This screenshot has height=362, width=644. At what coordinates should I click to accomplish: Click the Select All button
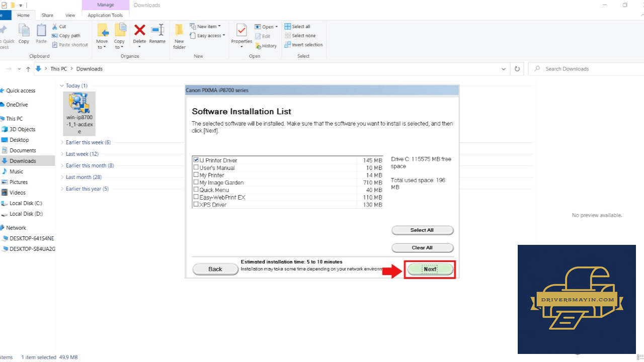click(x=422, y=230)
